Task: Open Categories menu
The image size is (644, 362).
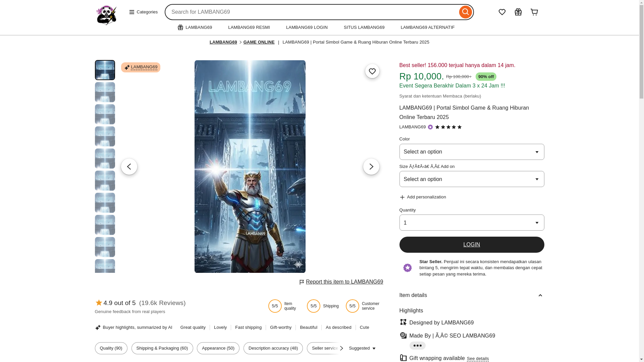Action: pos(143,12)
